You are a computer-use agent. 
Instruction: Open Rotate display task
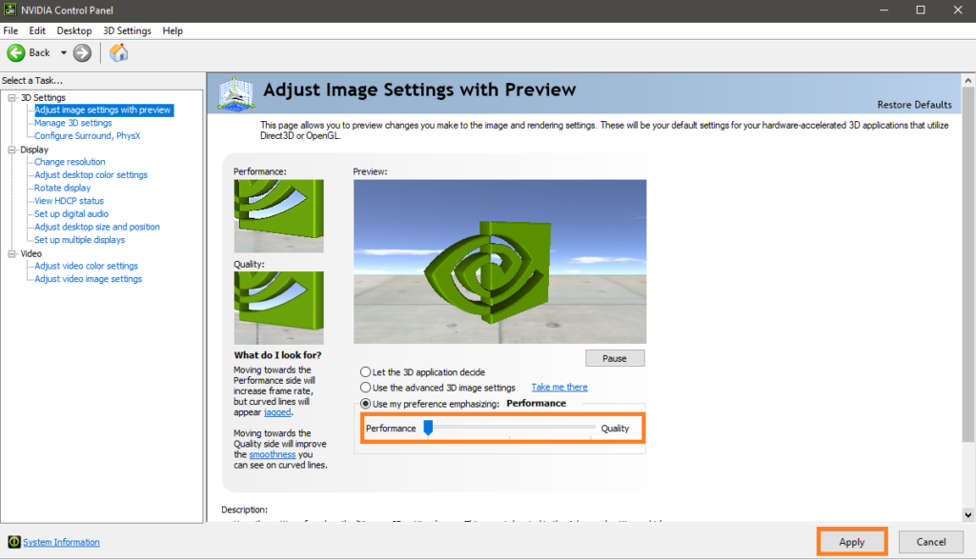[x=62, y=188]
